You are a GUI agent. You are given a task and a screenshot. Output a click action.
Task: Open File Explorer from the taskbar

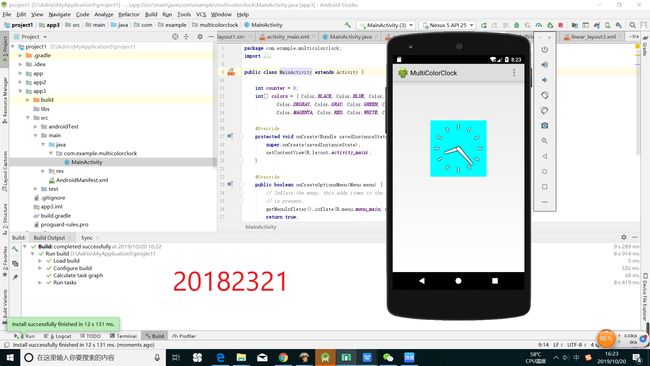pyautogui.click(x=241, y=357)
